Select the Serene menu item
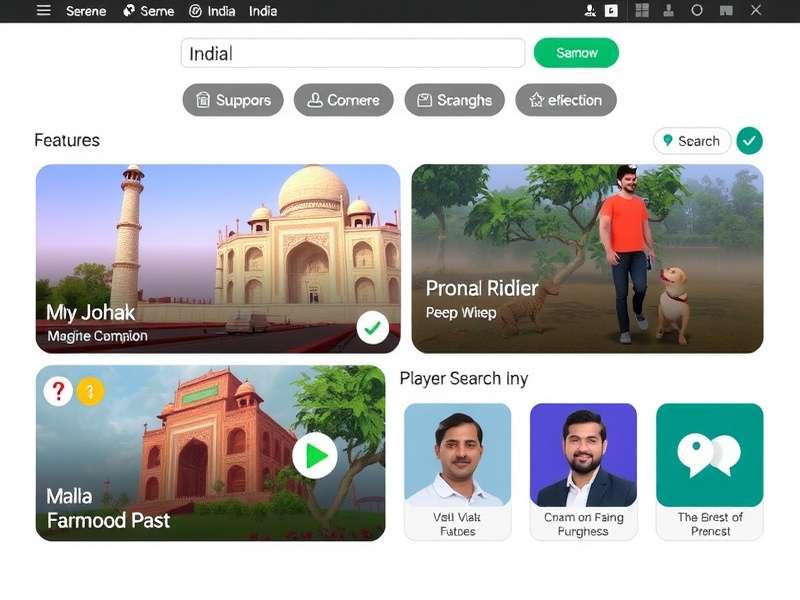This screenshot has height=600, width=800. [x=86, y=11]
